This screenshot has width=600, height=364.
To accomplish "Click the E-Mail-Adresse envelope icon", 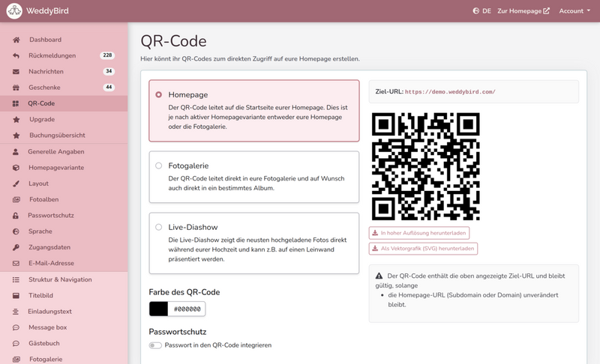I will [x=16, y=263].
